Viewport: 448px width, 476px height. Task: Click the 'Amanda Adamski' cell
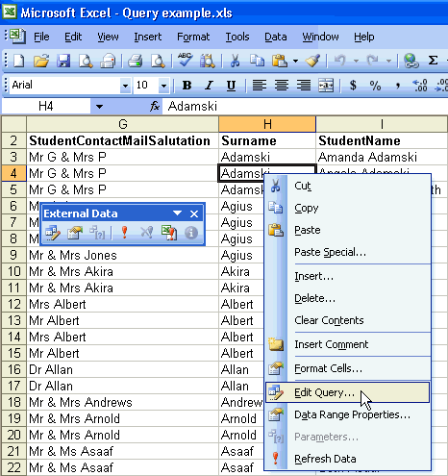(x=382, y=157)
